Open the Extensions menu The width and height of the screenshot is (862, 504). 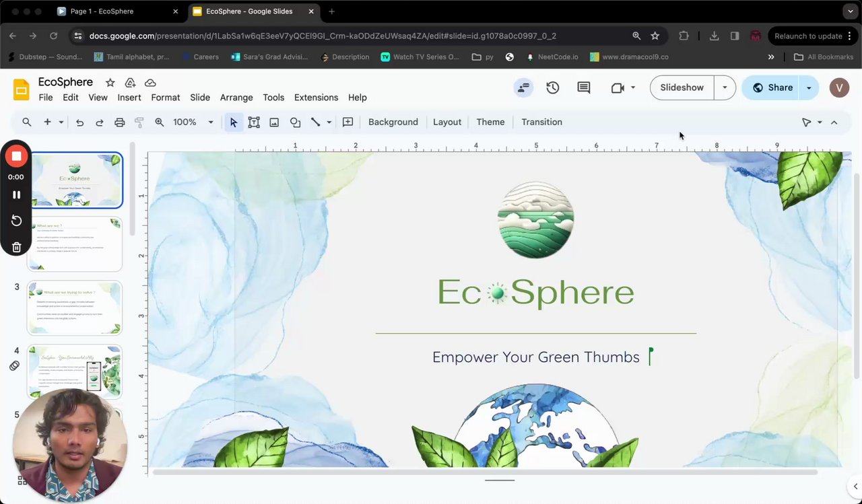[316, 98]
